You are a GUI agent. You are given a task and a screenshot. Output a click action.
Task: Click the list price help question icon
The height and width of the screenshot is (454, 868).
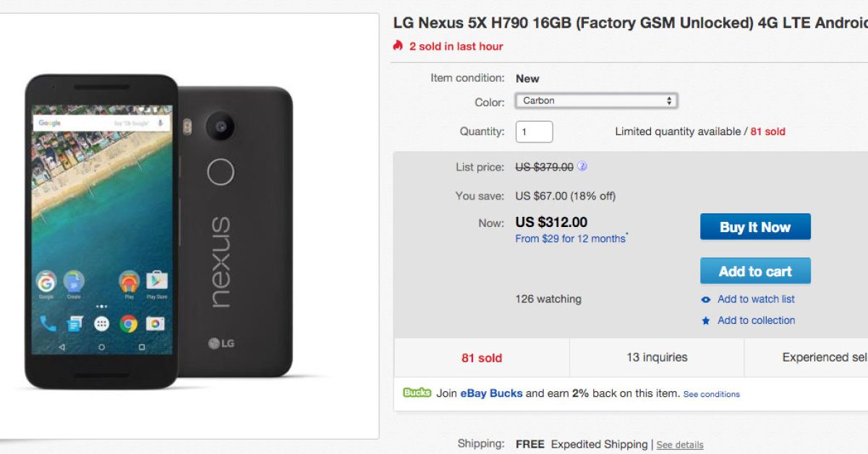tap(582, 166)
